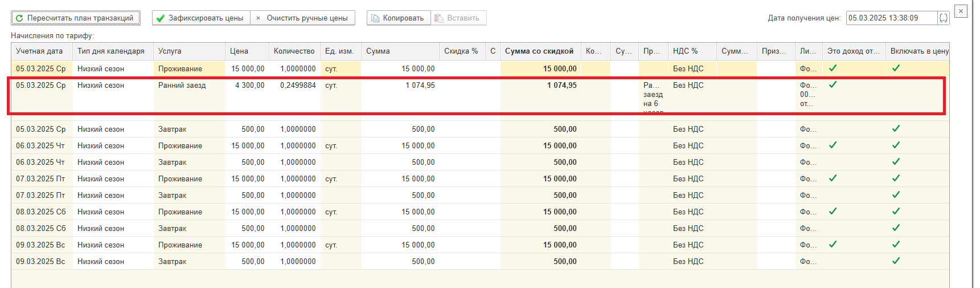Select Завтрак cell in 09.03.2025 Вс row

pyautogui.click(x=189, y=261)
